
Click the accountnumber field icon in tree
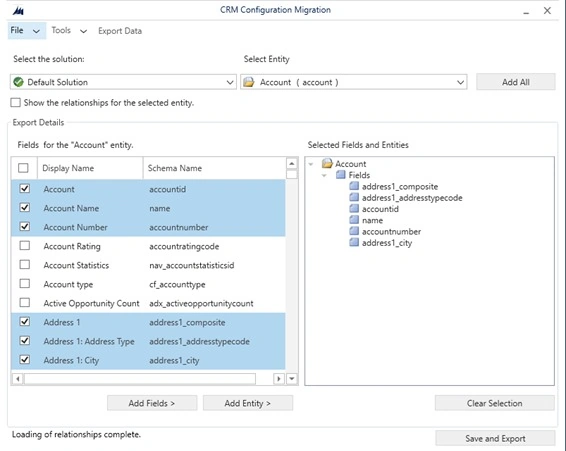click(354, 231)
